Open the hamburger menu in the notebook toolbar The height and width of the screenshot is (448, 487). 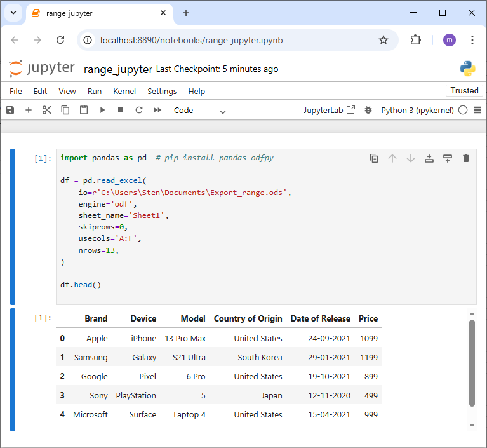pyautogui.click(x=477, y=110)
